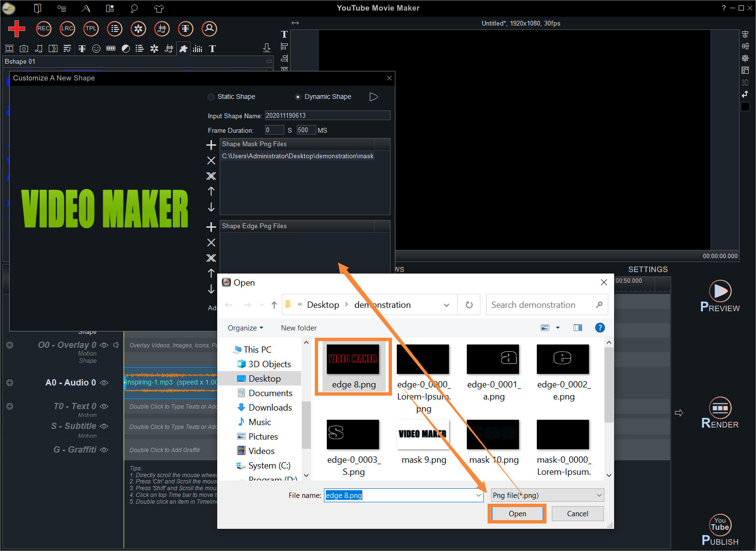Select the Dynamic Shape radio button
This screenshot has height=551, width=756.
(298, 97)
